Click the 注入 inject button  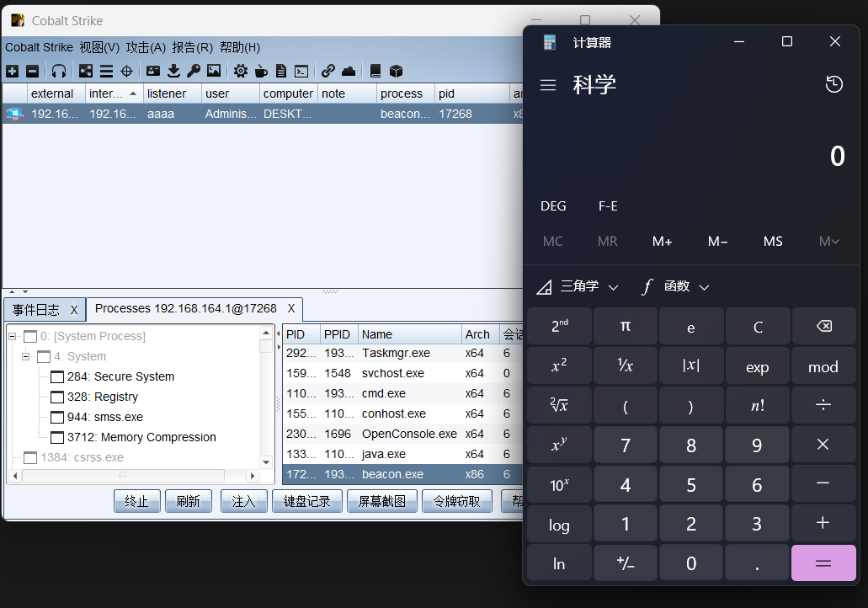(x=243, y=501)
